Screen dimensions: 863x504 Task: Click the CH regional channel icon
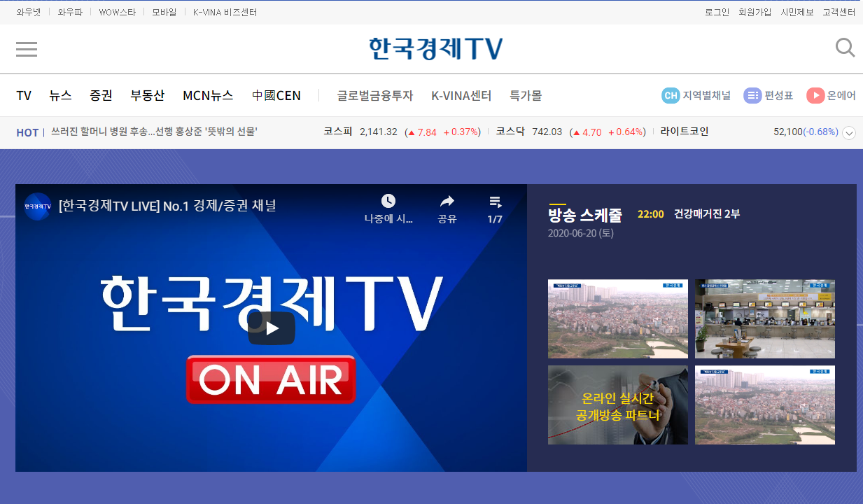(x=671, y=96)
